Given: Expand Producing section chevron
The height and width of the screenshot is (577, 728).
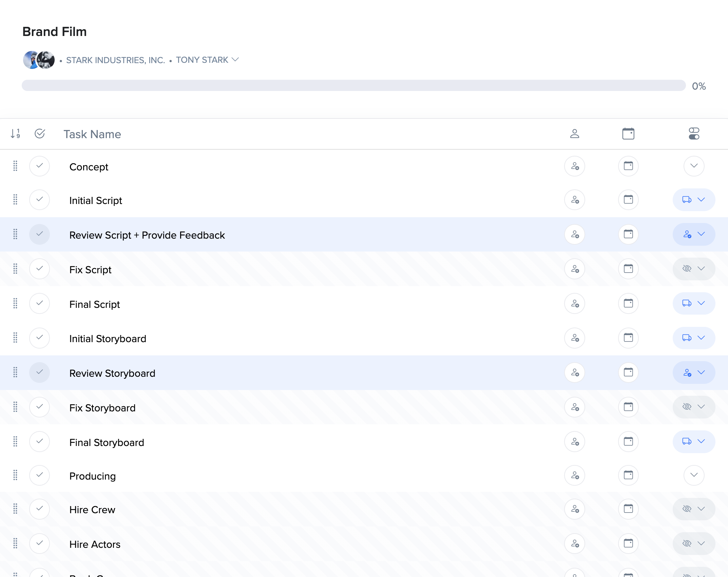Looking at the screenshot, I should [694, 475].
